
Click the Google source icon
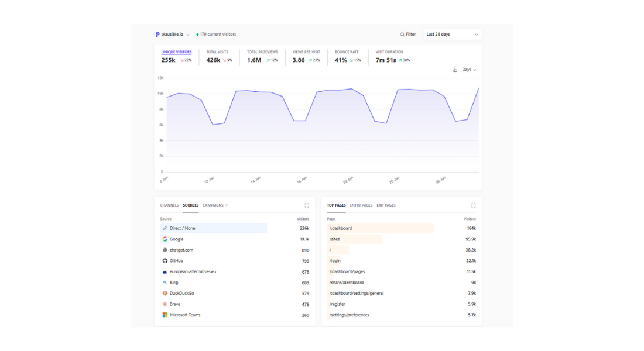coord(165,239)
